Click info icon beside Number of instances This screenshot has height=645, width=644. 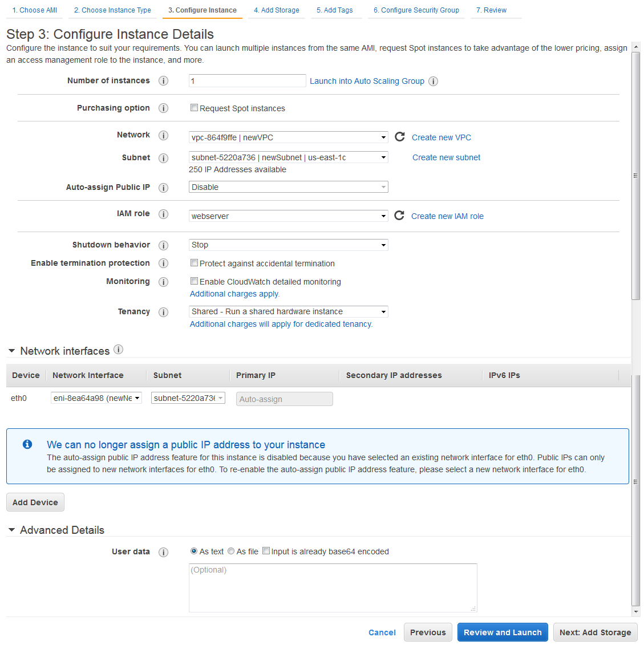163,81
